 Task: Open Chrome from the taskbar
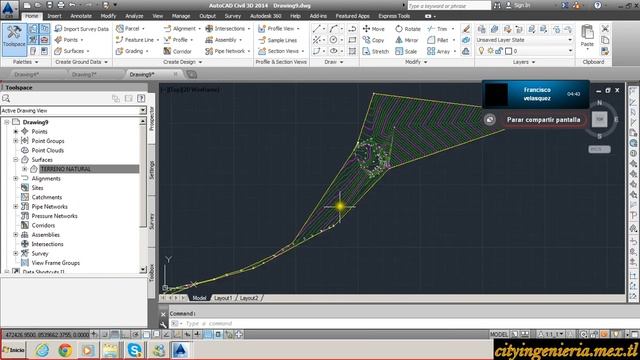tap(65, 350)
